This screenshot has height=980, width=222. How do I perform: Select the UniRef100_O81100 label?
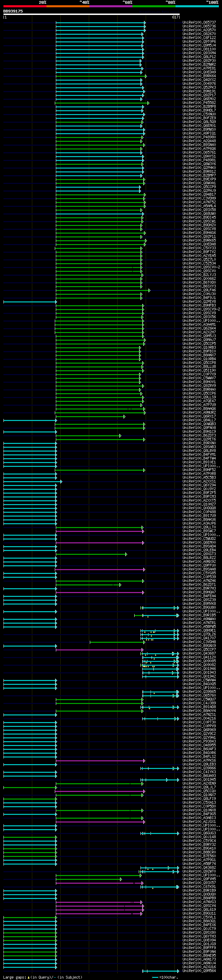tap(199, 49)
